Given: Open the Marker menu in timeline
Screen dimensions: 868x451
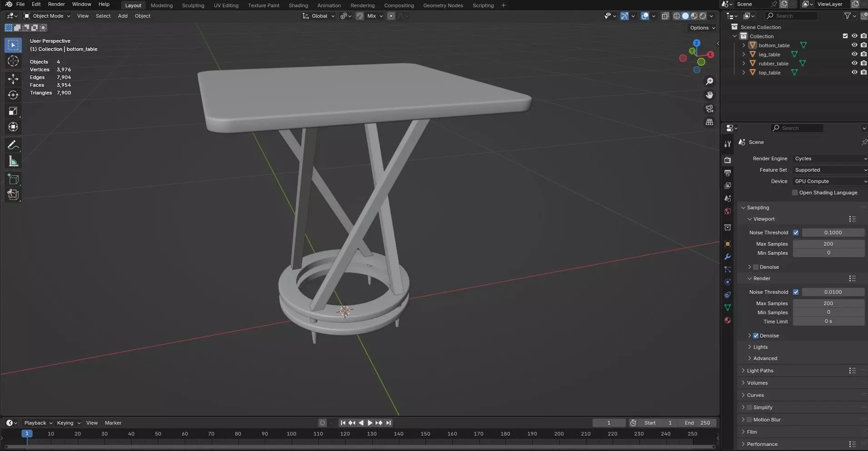Looking at the screenshot, I should click(113, 423).
